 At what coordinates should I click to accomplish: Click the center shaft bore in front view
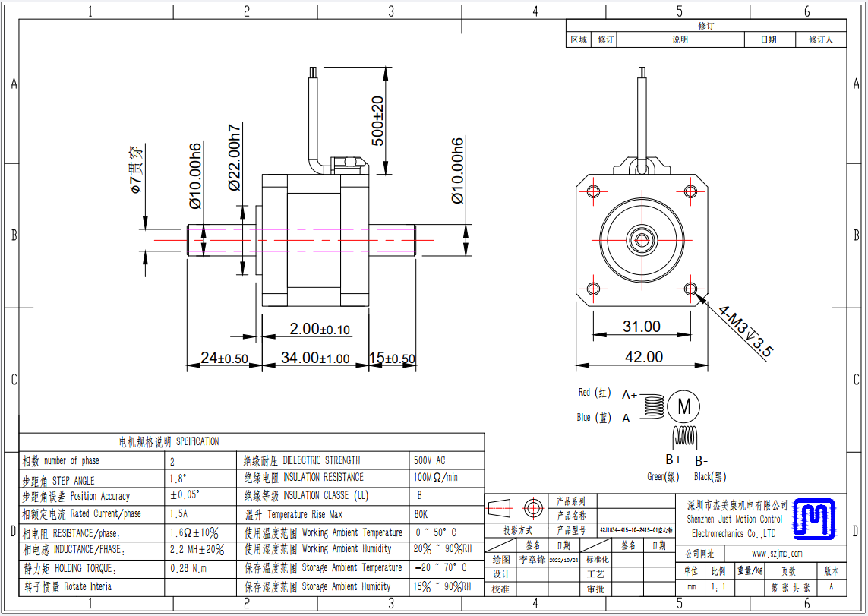click(x=642, y=240)
